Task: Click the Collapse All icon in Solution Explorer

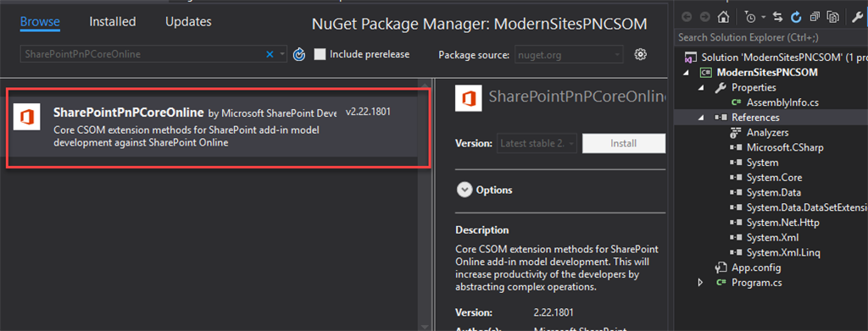Action: click(x=815, y=18)
